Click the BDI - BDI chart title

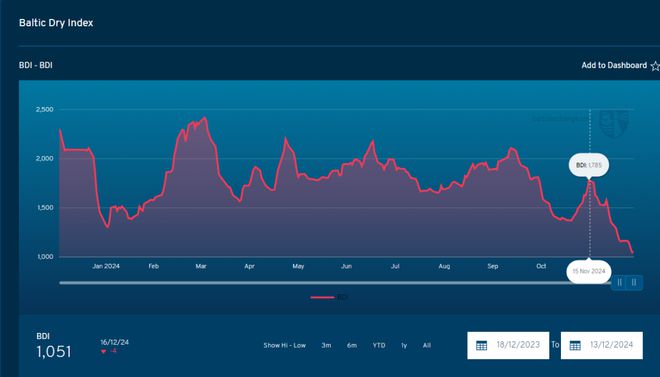point(36,65)
